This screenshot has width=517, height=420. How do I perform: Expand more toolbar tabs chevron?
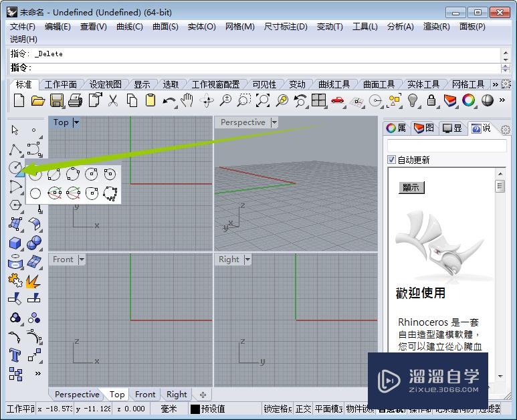tap(495, 84)
